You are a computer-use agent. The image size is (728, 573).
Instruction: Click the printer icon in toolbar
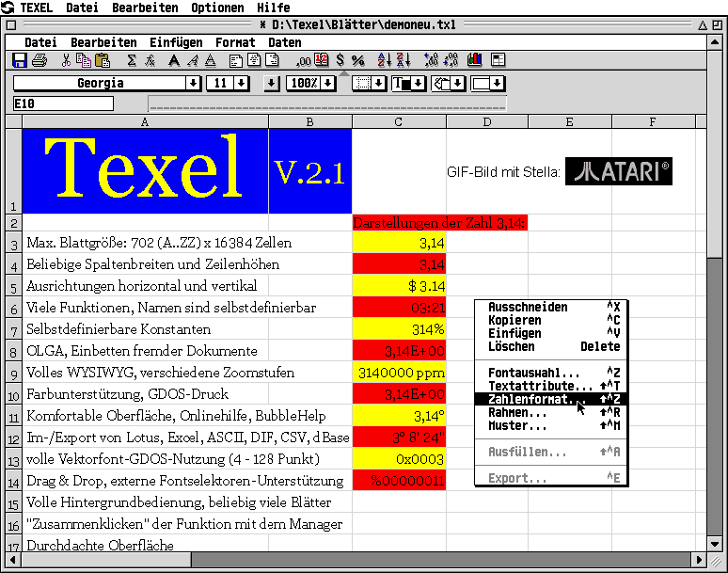40,60
